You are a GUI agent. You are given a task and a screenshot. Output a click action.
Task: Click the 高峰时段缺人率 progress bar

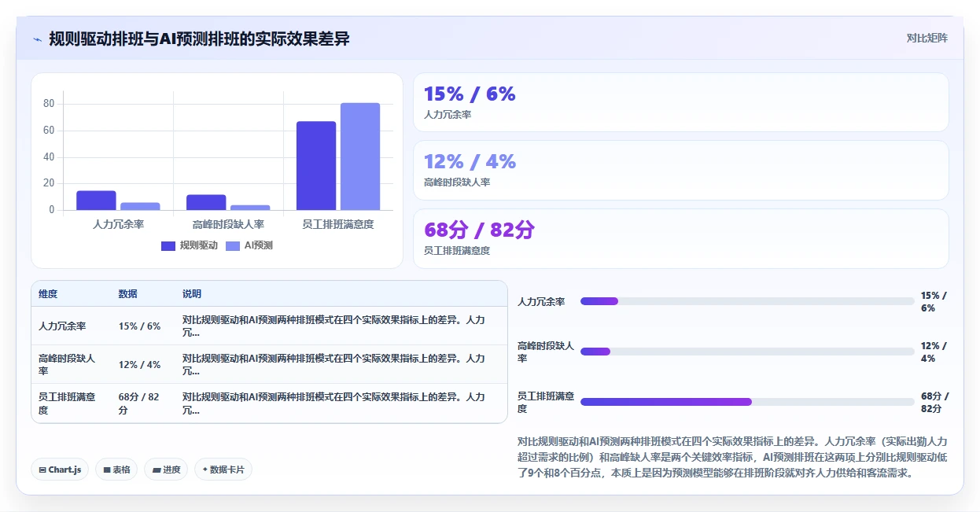747,352
